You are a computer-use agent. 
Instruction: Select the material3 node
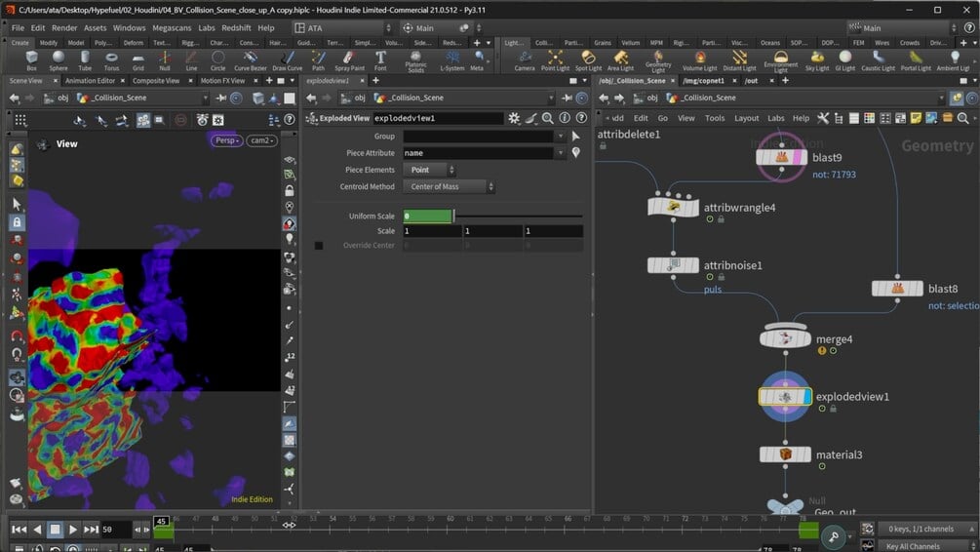(785, 454)
